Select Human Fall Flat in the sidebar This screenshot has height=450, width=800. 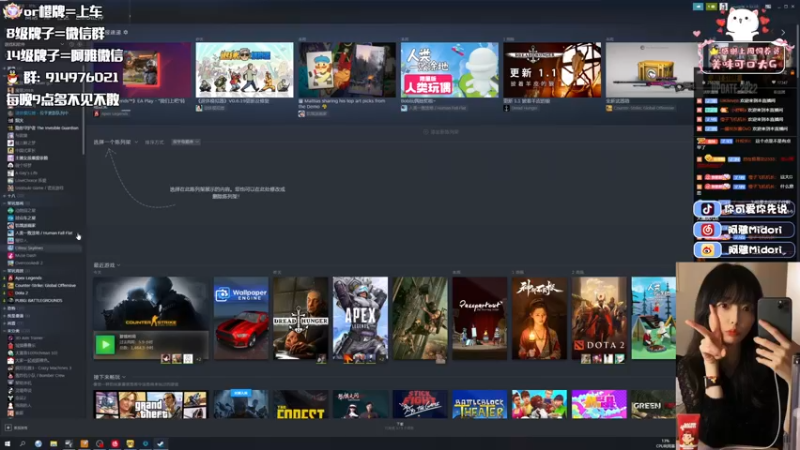(x=43, y=233)
